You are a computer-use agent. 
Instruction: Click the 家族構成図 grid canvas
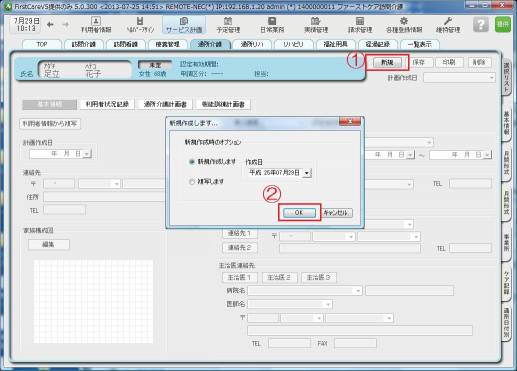(x=93, y=302)
